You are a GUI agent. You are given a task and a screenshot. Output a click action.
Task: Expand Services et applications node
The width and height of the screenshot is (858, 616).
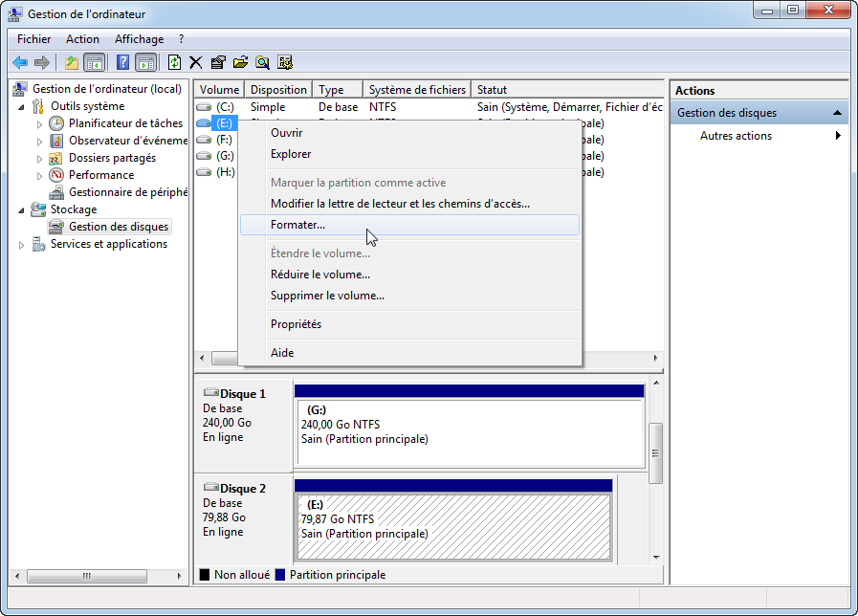21,245
